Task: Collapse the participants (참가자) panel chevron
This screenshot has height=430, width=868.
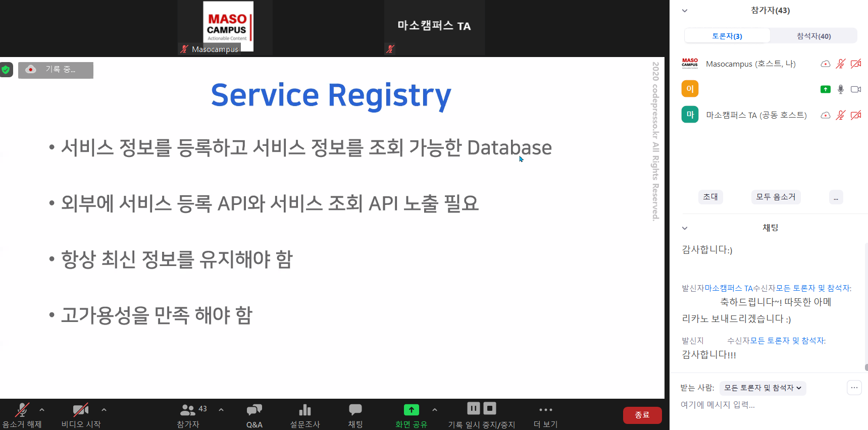Action: pos(685,11)
